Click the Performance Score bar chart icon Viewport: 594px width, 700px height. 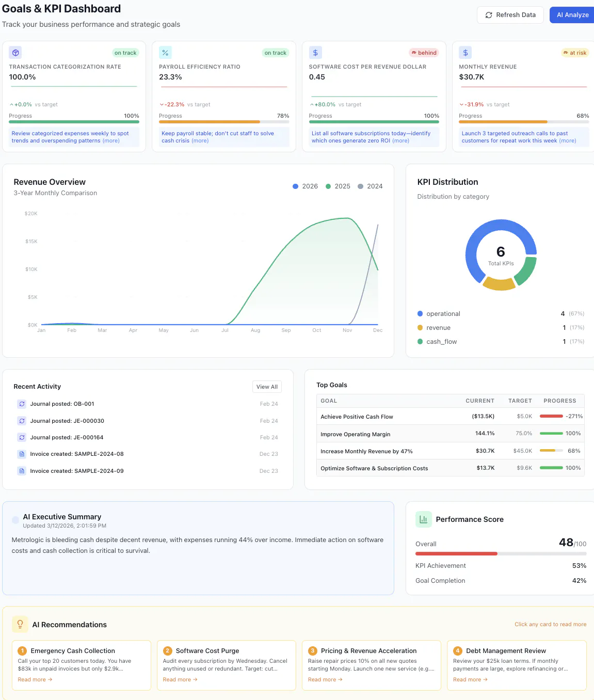pos(424,519)
